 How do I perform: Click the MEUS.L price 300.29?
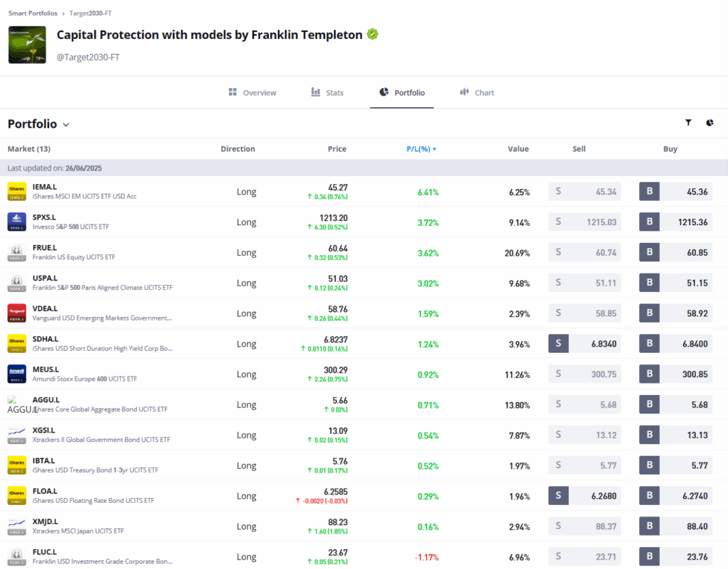336,369
